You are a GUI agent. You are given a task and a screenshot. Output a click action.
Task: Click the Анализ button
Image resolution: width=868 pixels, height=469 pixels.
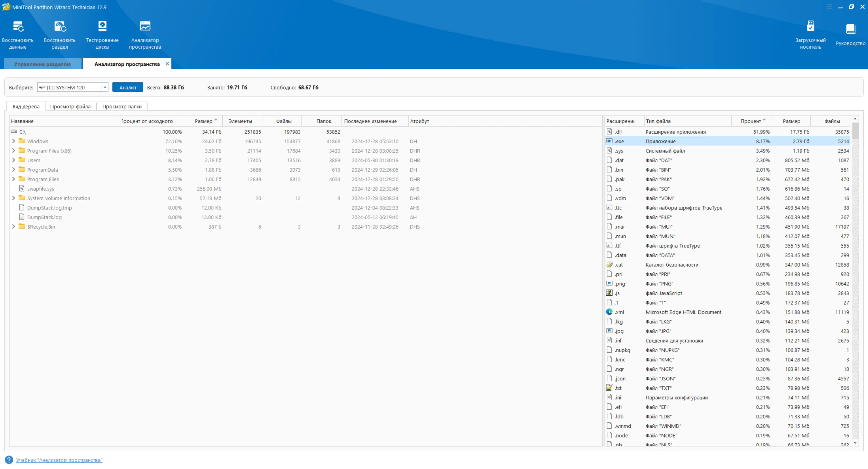coord(127,87)
